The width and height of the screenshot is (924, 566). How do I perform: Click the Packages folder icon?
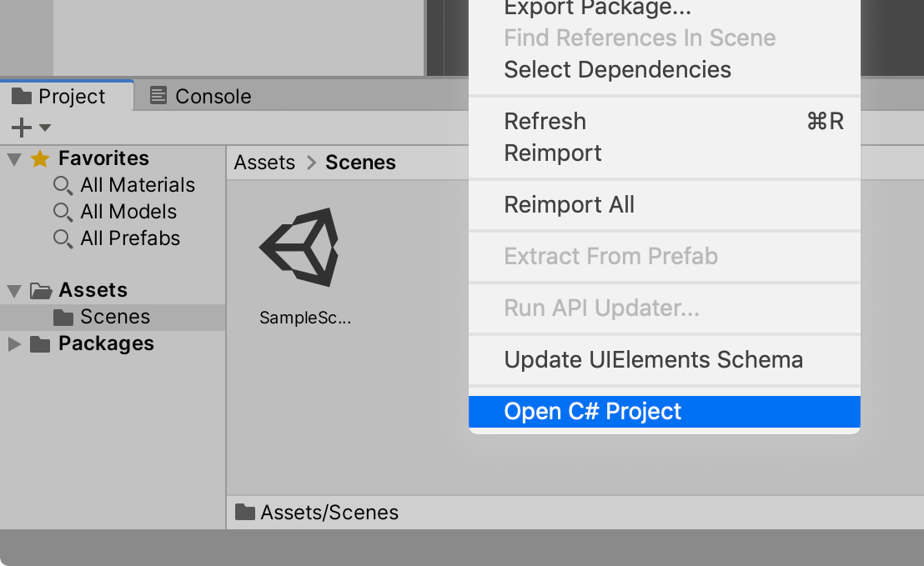pyautogui.click(x=40, y=344)
